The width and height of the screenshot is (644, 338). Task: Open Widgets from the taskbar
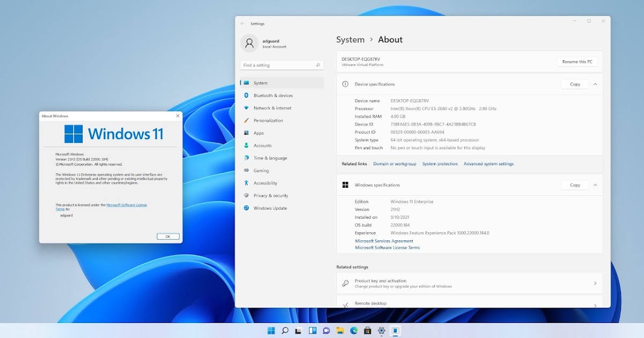[312, 330]
